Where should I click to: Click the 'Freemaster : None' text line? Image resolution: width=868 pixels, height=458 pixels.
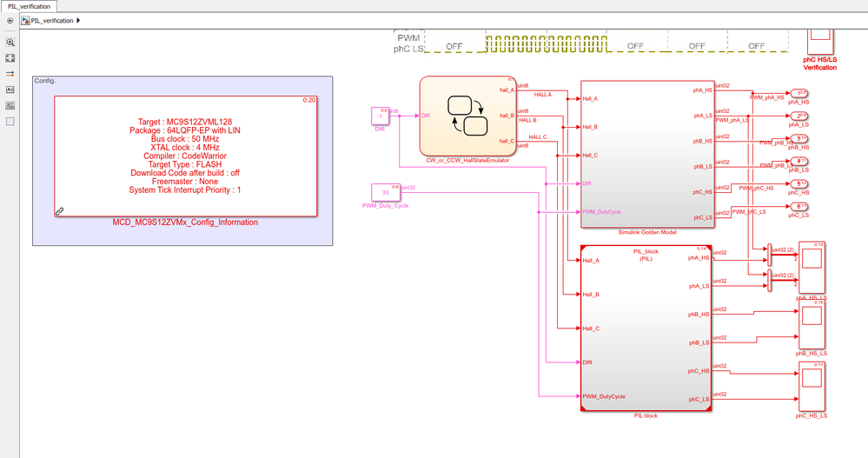click(x=185, y=182)
